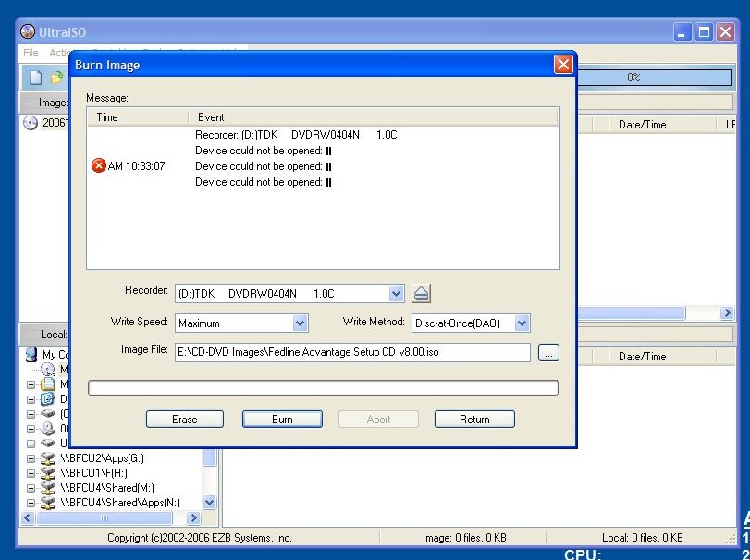Viewport: 750px width, 560px height.
Task: Click the Time column header in message list
Action: coord(137,117)
